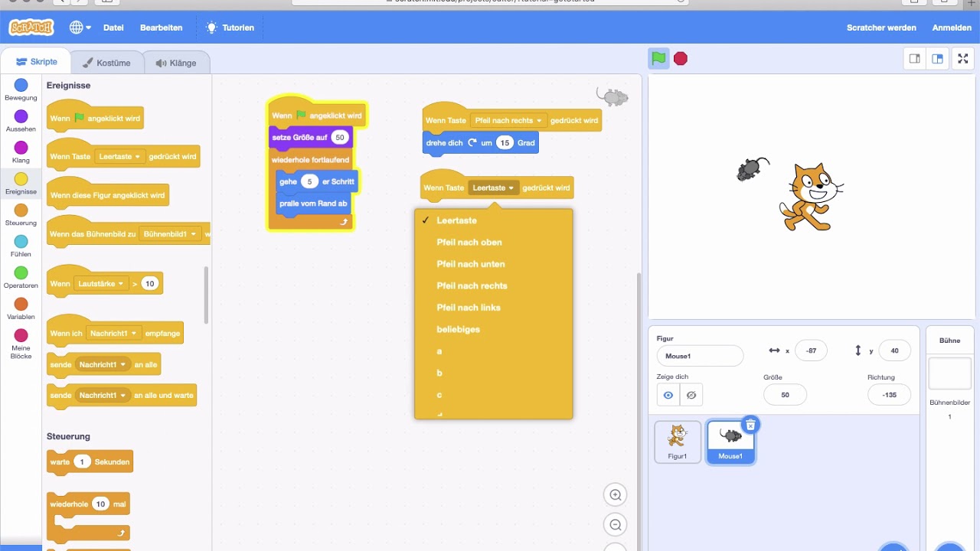Click the block palette scrollbar

tap(206, 295)
